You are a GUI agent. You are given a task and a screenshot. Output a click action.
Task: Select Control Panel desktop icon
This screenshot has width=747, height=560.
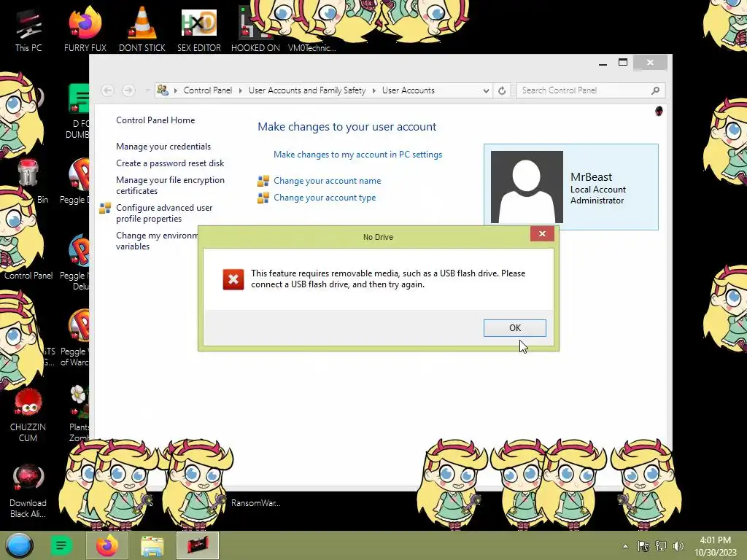coord(28,275)
